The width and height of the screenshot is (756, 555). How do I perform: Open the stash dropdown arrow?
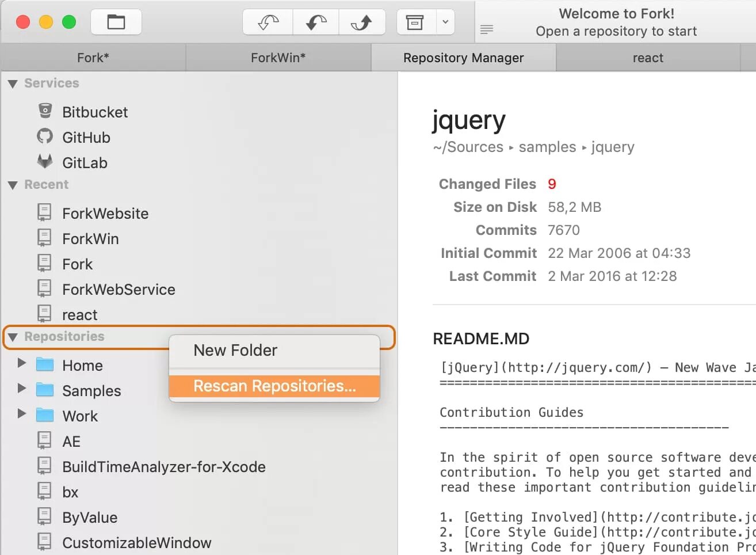tap(445, 22)
